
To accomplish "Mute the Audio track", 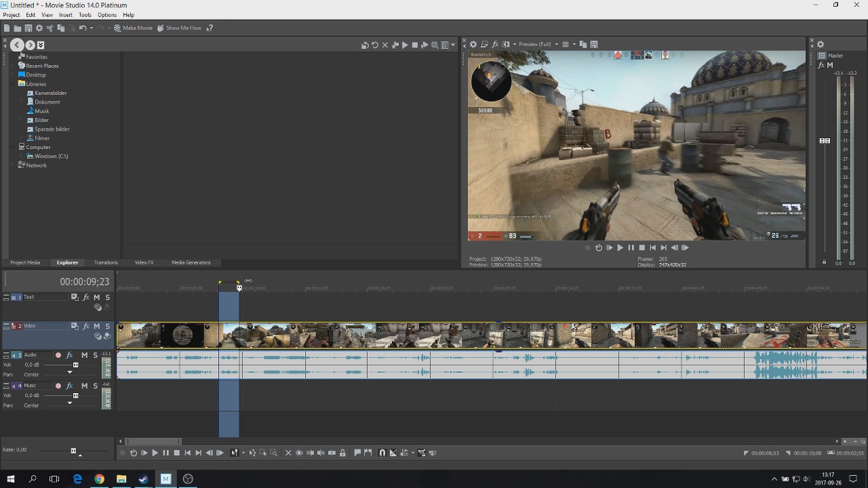I will pos(84,355).
